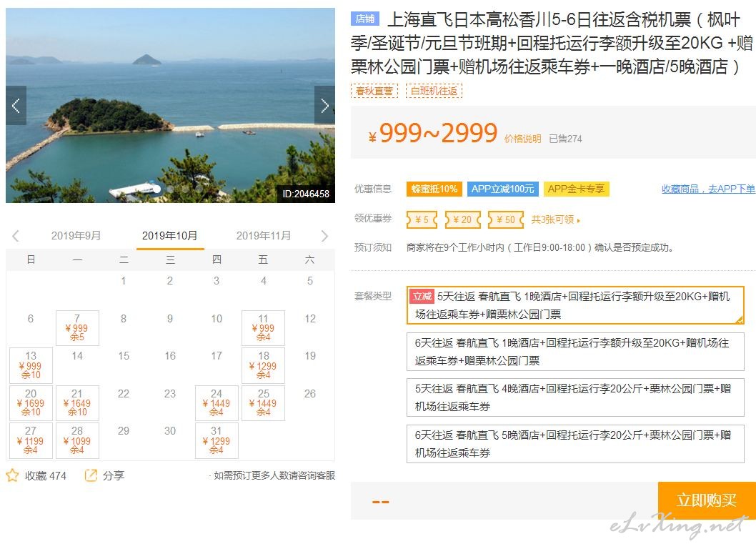Click the 店铺 shop badge
The image size is (756, 549).
point(365,19)
